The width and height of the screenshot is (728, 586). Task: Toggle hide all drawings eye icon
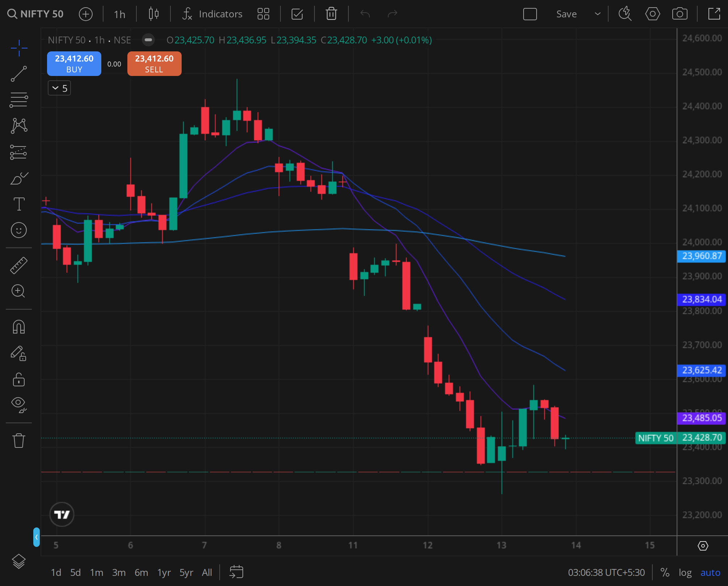(19, 405)
